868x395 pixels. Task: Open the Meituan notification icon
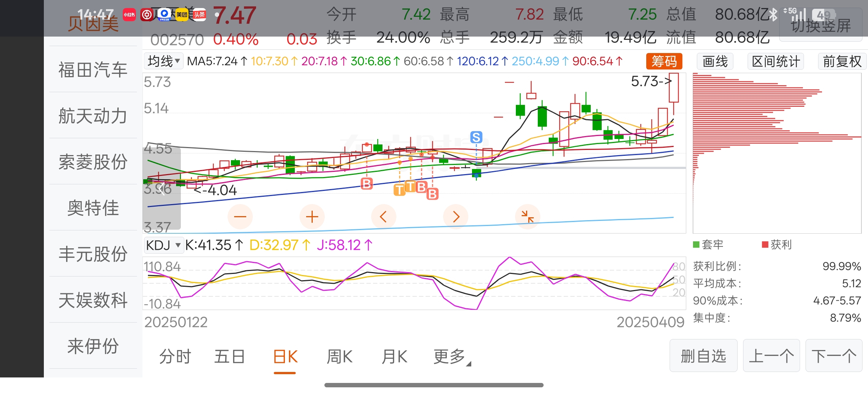click(182, 15)
